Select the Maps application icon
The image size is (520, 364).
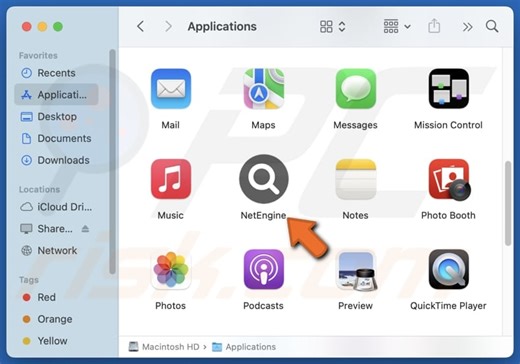pos(263,89)
